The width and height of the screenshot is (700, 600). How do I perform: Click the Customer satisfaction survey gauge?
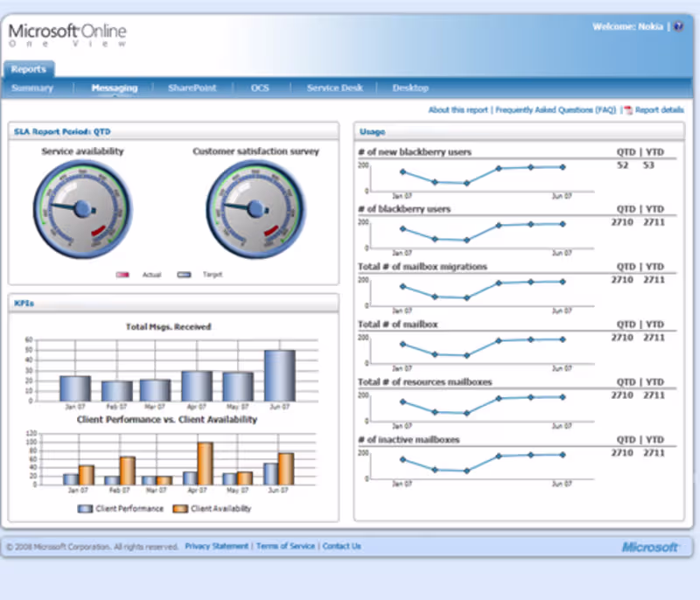(255, 209)
